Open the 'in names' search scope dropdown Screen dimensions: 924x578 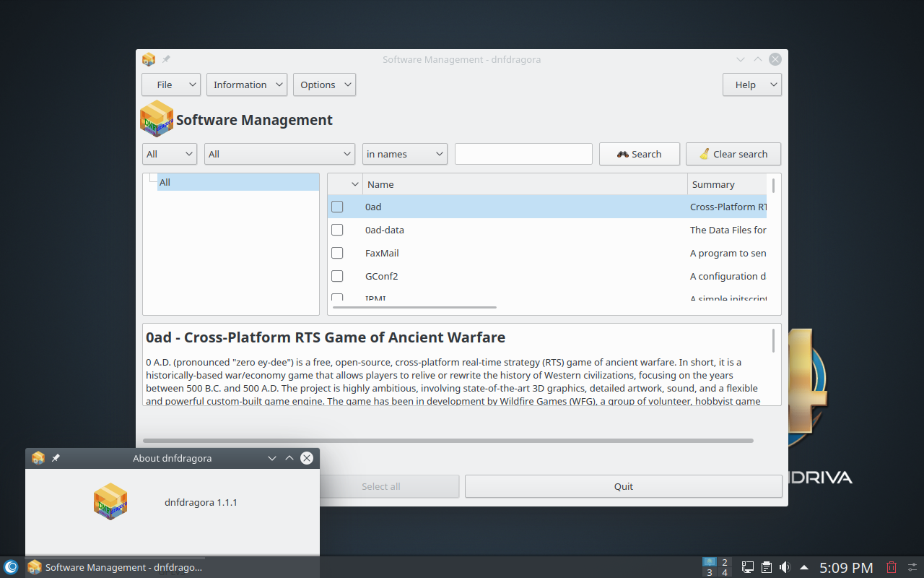(404, 154)
